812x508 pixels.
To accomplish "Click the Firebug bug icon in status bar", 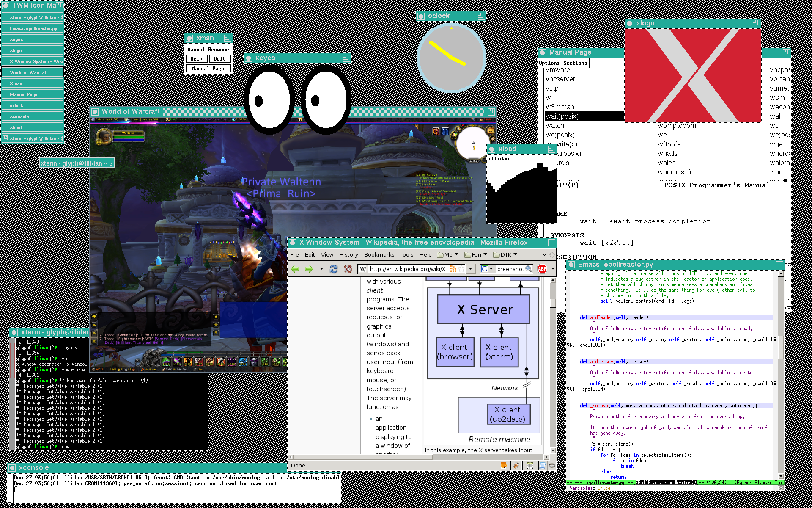I will tap(516, 466).
